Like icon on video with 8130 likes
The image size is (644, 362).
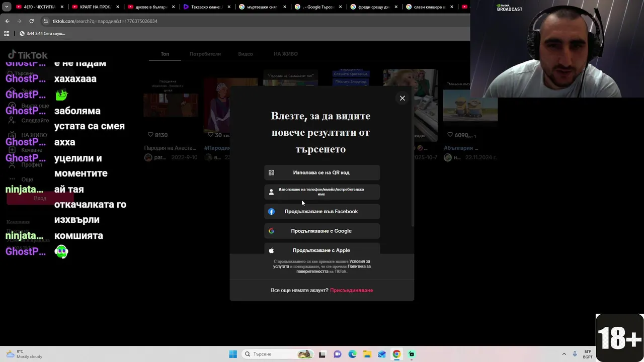pyautogui.click(x=150, y=135)
